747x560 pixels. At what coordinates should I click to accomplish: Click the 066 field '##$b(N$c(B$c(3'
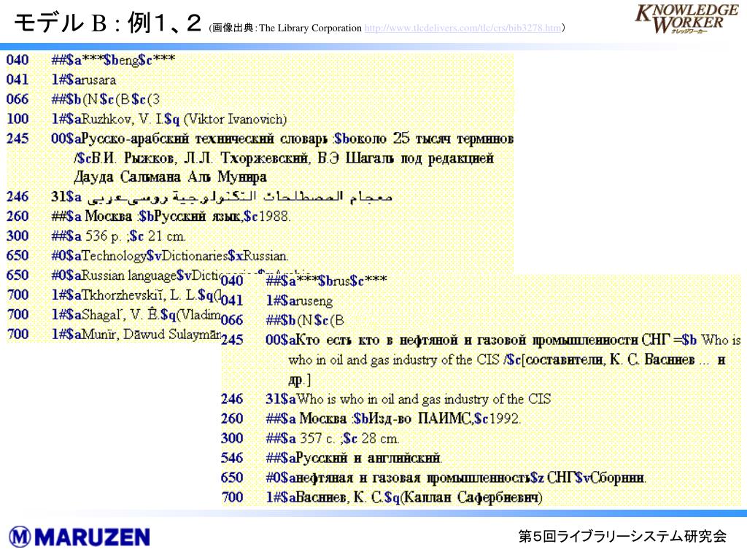[x=105, y=99]
